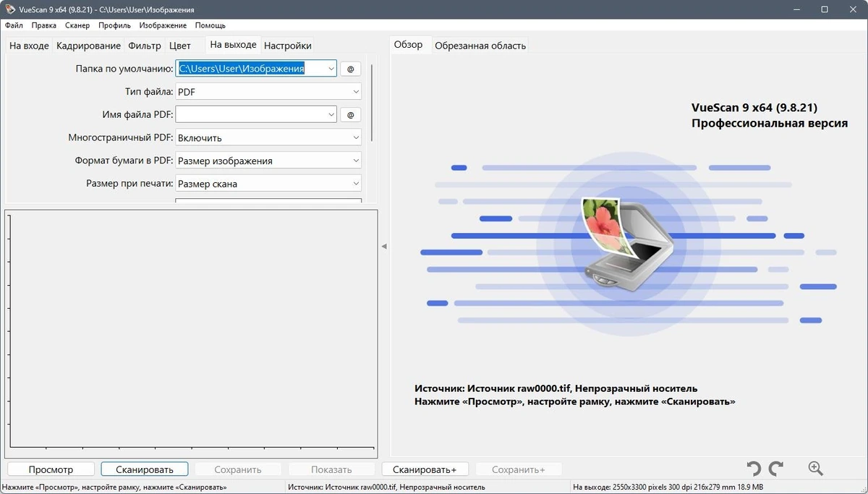The width and height of the screenshot is (868, 494).
Task: Open the Профиль menu
Action: [115, 25]
